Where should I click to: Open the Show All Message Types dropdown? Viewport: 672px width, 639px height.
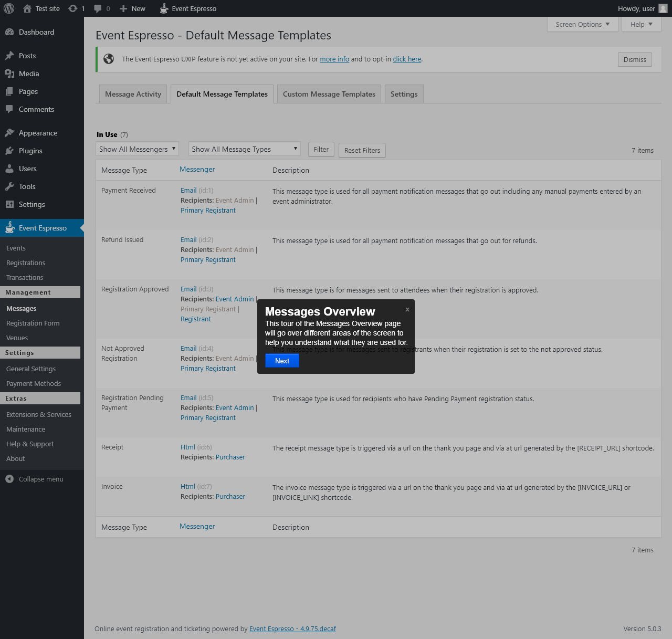245,149
